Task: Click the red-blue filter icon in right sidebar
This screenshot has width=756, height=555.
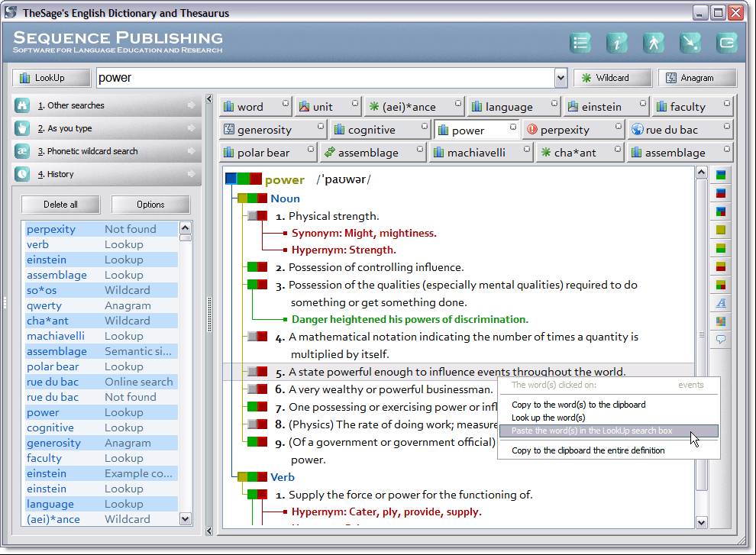Action: pyautogui.click(x=721, y=193)
